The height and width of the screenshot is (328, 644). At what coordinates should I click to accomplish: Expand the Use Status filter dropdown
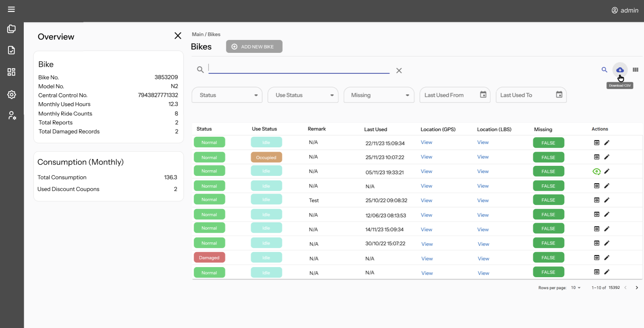coord(303,95)
